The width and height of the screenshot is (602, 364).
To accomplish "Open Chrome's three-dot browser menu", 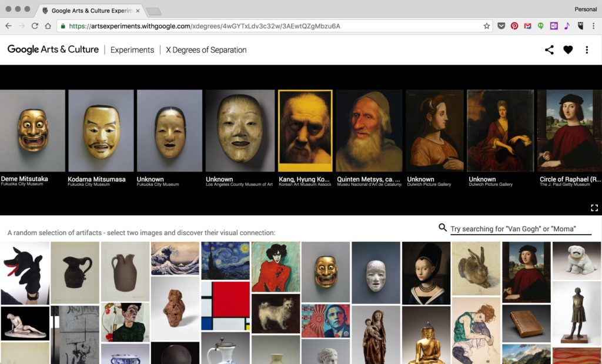I will [x=593, y=26].
